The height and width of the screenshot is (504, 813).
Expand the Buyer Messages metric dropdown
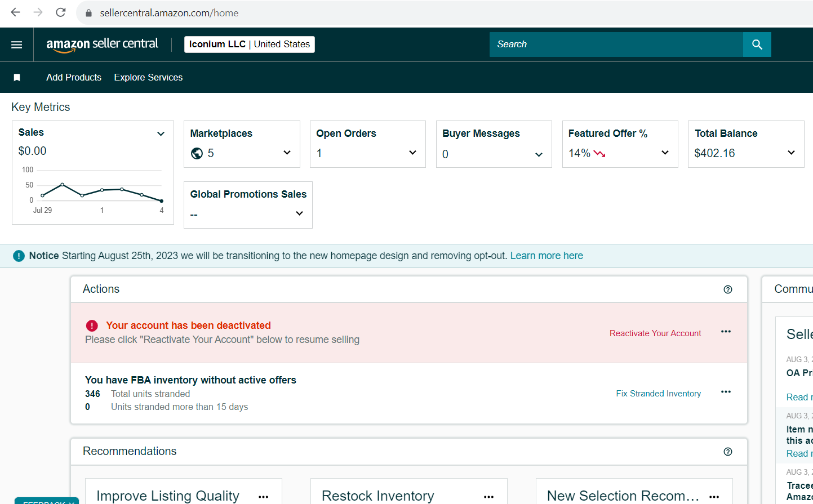coord(539,155)
